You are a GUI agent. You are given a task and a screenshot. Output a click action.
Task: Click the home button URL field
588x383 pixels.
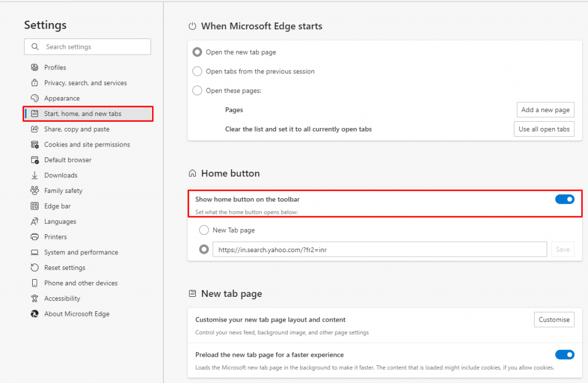click(380, 249)
